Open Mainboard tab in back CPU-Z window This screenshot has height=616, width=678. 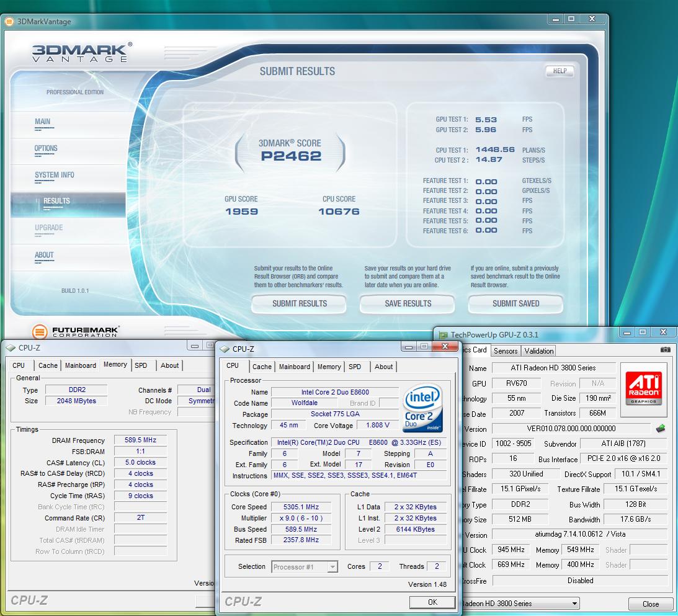click(x=81, y=365)
